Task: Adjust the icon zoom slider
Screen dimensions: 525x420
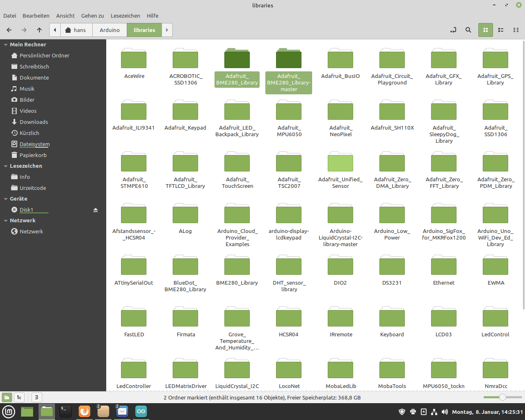Action: 502,397
